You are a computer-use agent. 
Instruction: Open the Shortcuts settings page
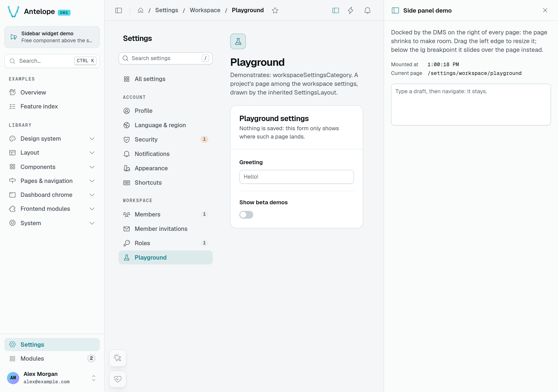click(165, 182)
